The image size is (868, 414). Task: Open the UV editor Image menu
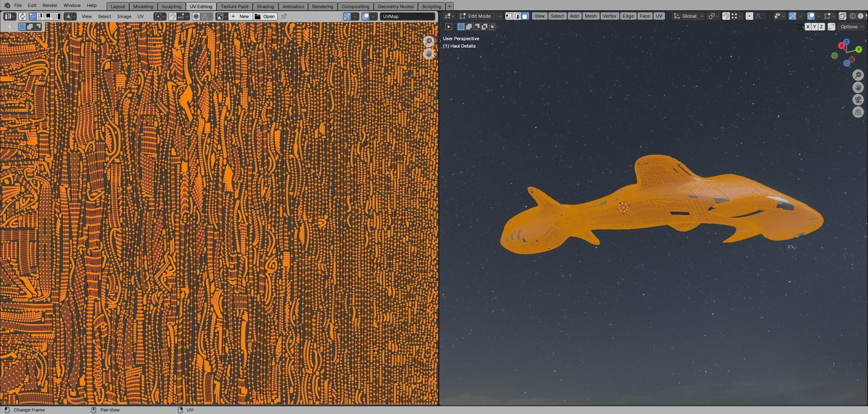(x=124, y=16)
